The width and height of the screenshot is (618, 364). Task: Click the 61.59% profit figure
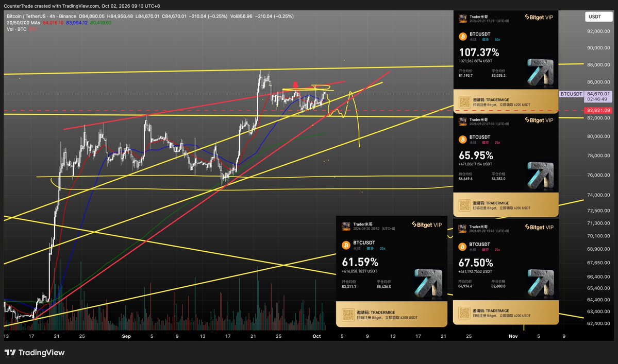point(360,262)
